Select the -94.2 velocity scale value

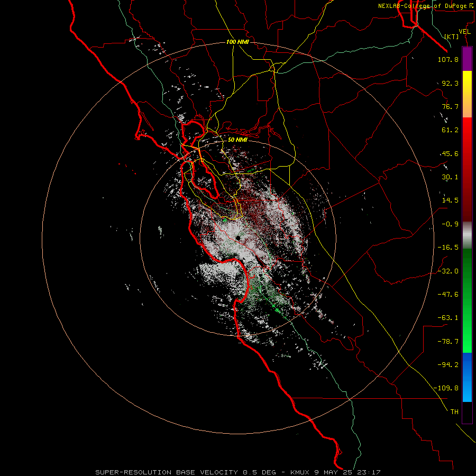[x=448, y=365]
